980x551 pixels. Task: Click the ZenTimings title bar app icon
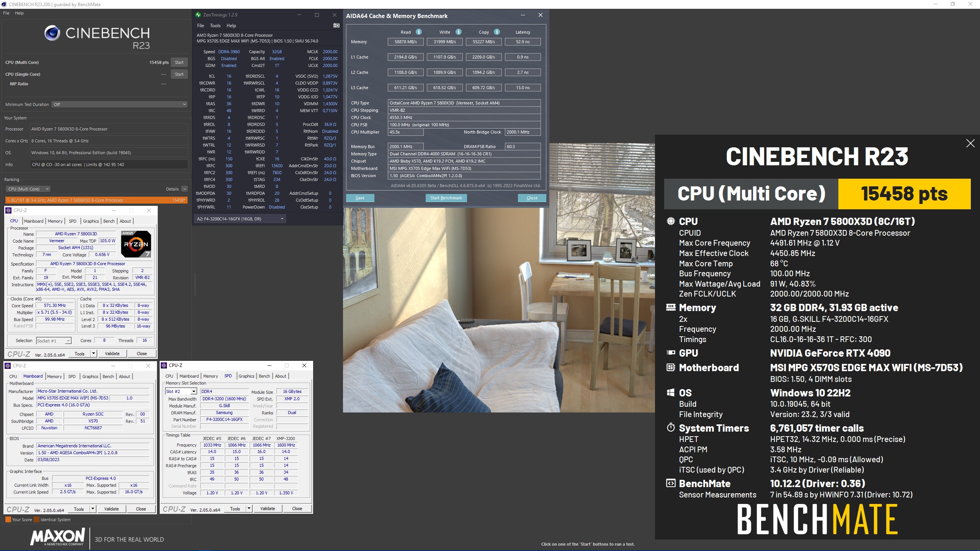coord(198,15)
